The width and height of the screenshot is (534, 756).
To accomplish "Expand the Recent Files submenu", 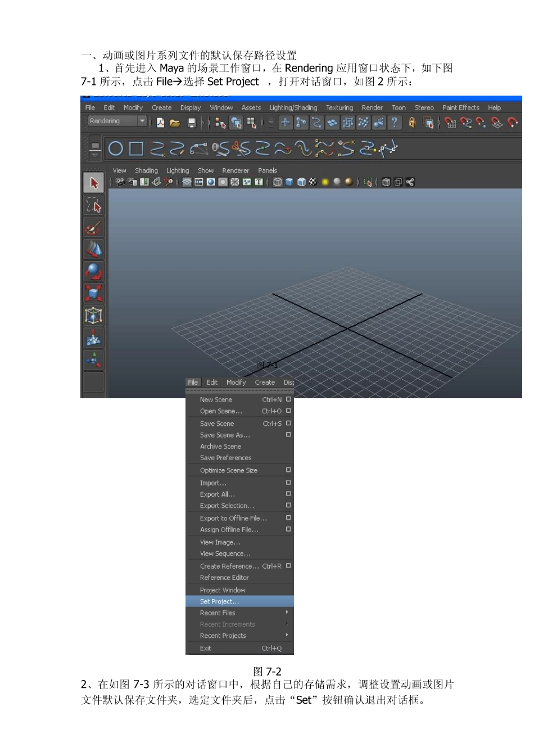I will pyautogui.click(x=239, y=613).
